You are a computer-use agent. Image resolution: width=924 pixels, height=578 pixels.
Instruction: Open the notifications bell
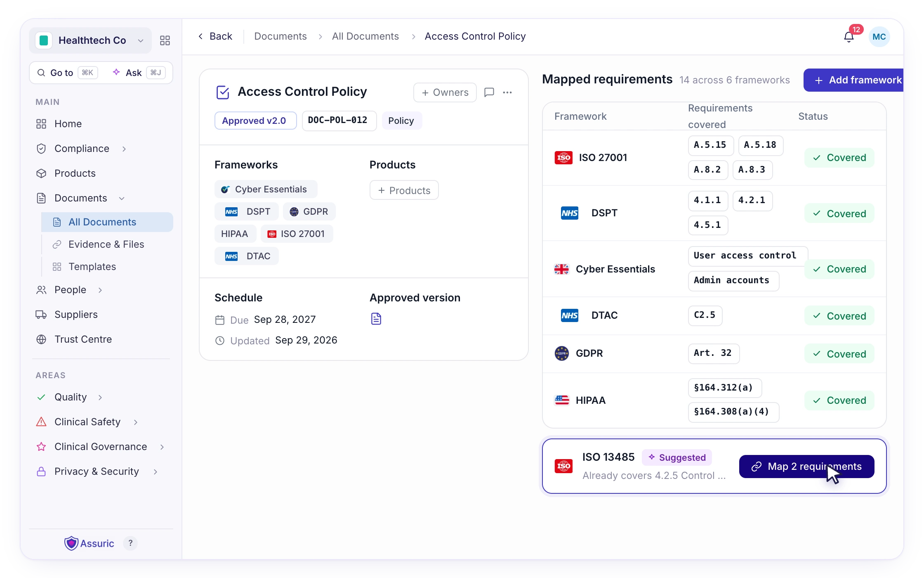(849, 37)
